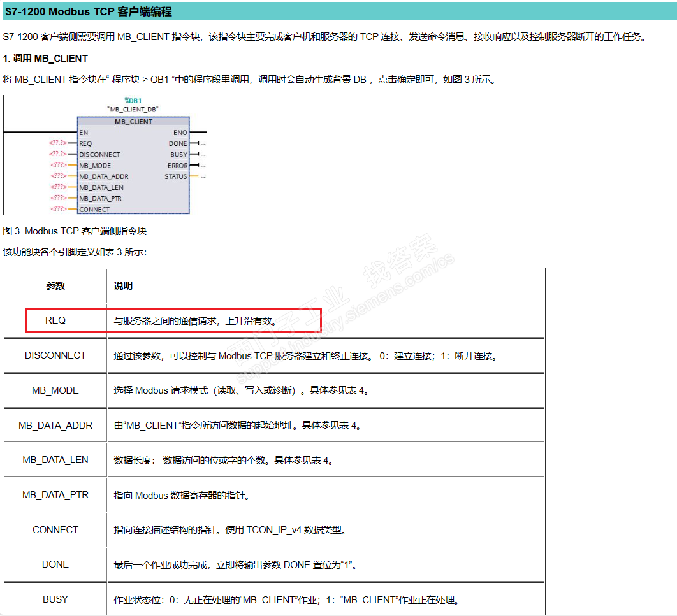This screenshot has height=616, width=677.
Task: Click the ERROR output pin in the block diagram
Action: pyautogui.click(x=177, y=166)
